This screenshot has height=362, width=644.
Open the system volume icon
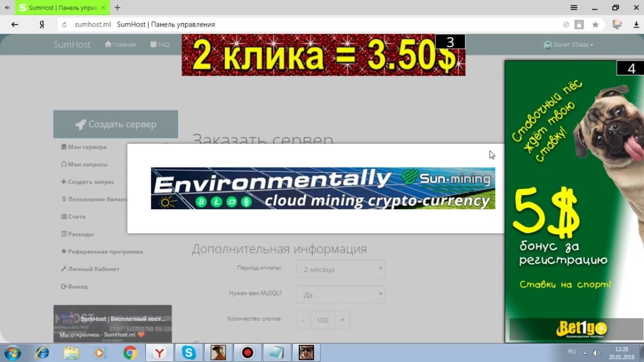pos(597,352)
